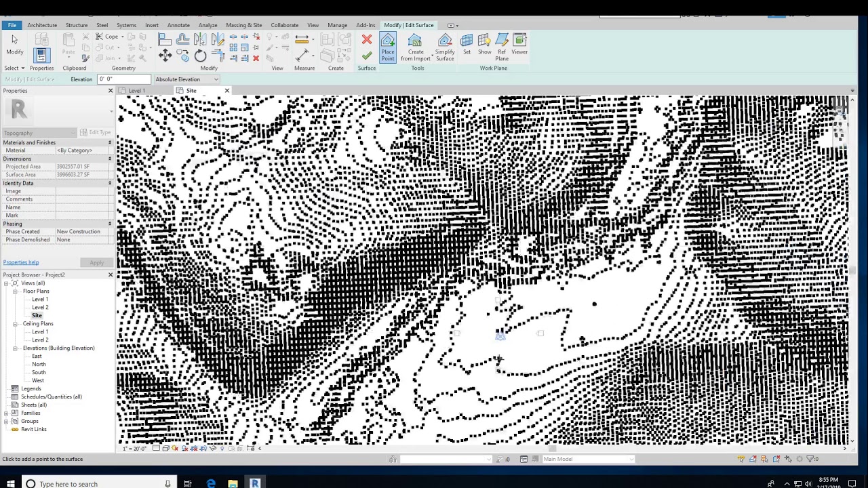Collapse the Ceiling Plans node
The height and width of the screenshot is (488, 868).
click(x=15, y=323)
